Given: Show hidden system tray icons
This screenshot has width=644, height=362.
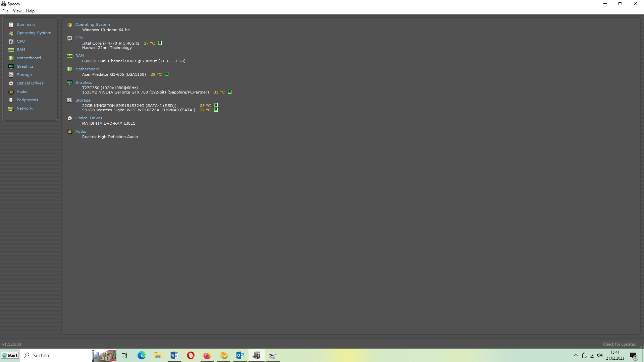Looking at the screenshot, I should click(x=576, y=355).
